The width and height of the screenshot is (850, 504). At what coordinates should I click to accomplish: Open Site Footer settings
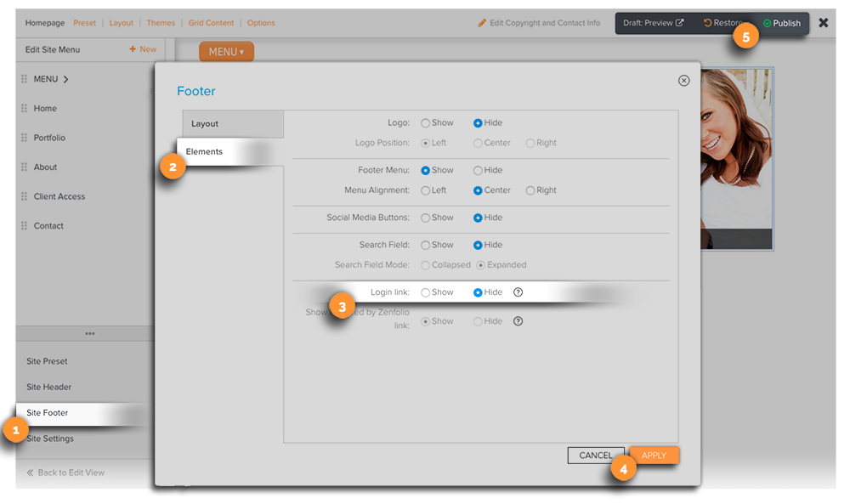coord(47,412)
